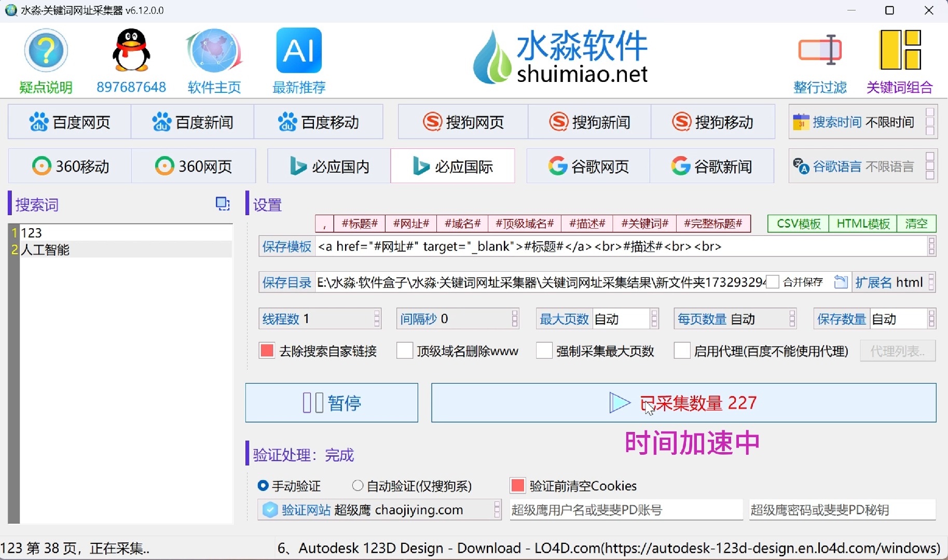This screenshot has width=948, height=560.
Task: Select the 百度移动 search engine
Action: coord(319,122)
